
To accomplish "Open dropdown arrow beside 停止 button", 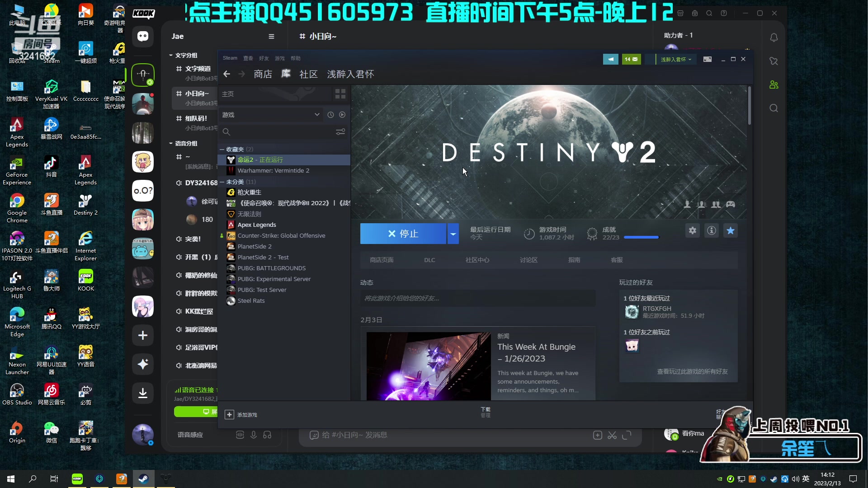I will point(453,234).
